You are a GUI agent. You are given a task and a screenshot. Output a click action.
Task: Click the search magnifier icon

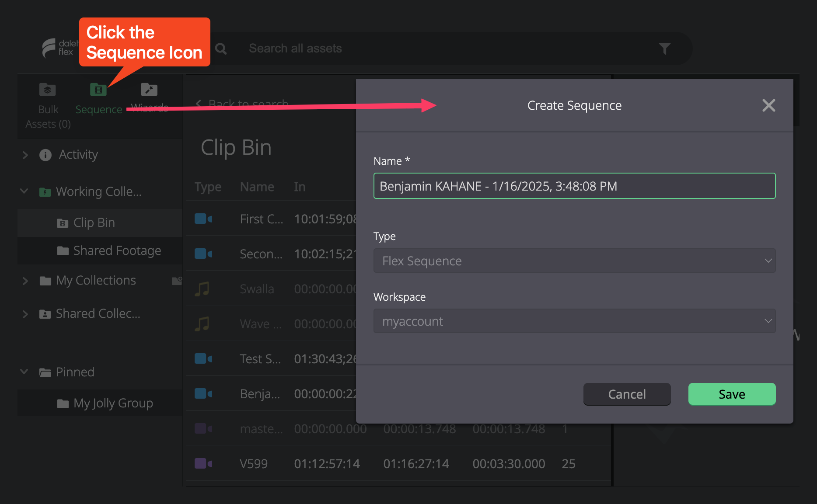pos(221,49)
